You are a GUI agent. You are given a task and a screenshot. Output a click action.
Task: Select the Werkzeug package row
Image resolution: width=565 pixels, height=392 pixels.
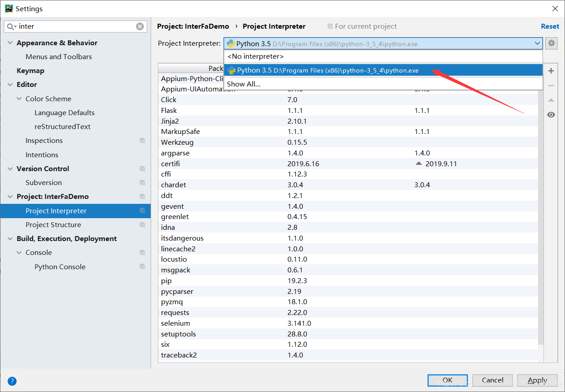[x=348, y=142]
